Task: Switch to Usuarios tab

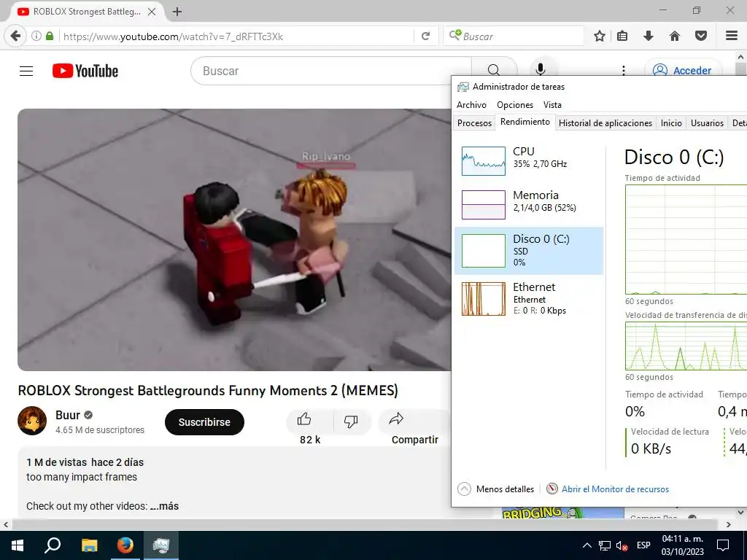Action: point(707,122)
